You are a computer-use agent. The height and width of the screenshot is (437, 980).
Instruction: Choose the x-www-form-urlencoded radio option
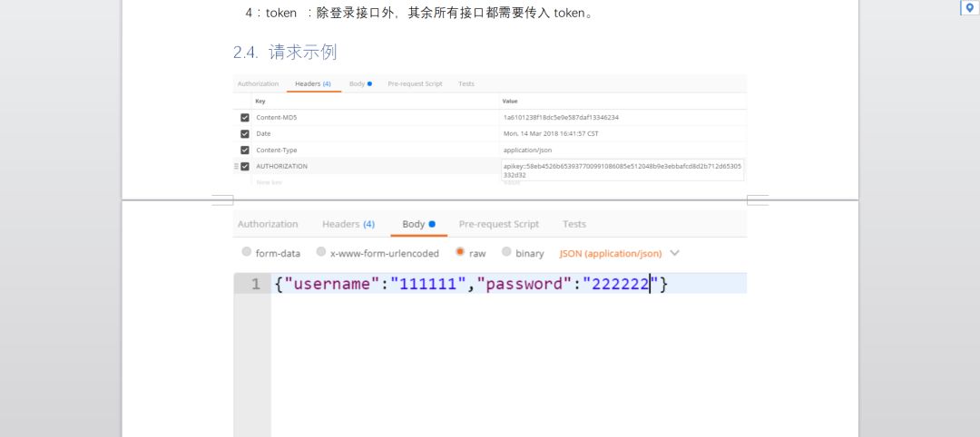coord(320,252)
